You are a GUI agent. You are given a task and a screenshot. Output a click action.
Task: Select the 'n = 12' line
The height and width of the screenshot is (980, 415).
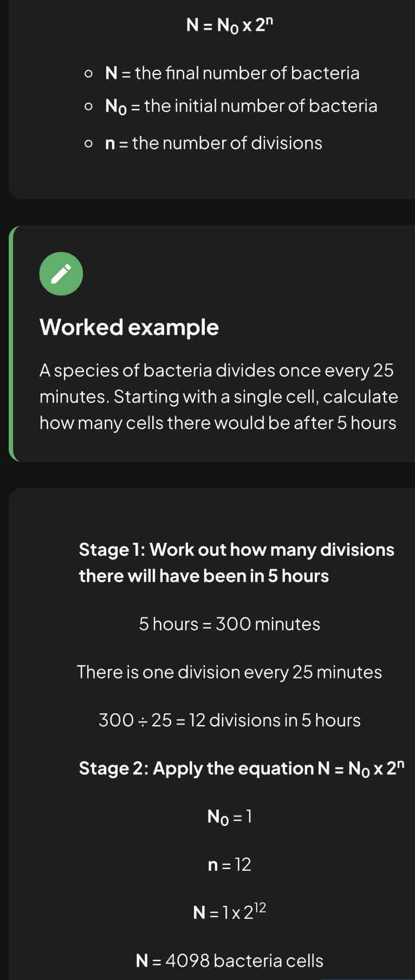click(230, 865)
